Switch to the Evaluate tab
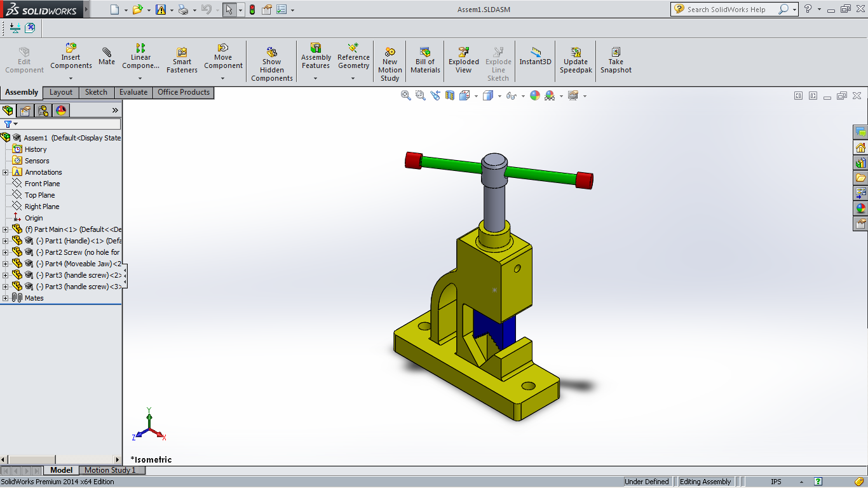The width and height of the screenshot is (868, 488). click(133, 92)
